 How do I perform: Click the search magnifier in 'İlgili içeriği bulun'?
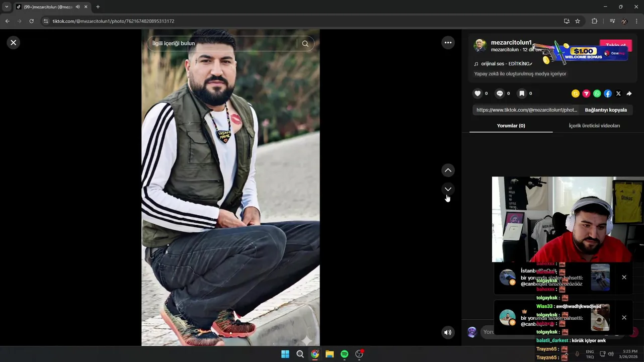click(x=305, y=43)
